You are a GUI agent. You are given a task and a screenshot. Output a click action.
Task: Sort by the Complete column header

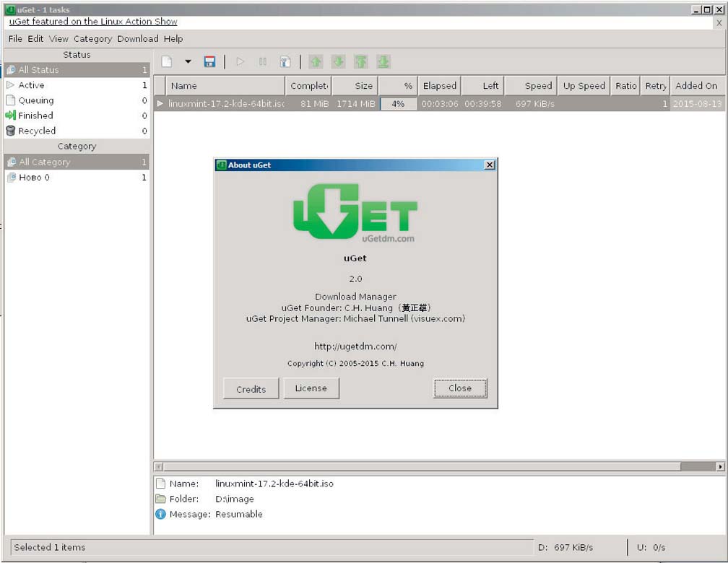(x=309, y=86)
